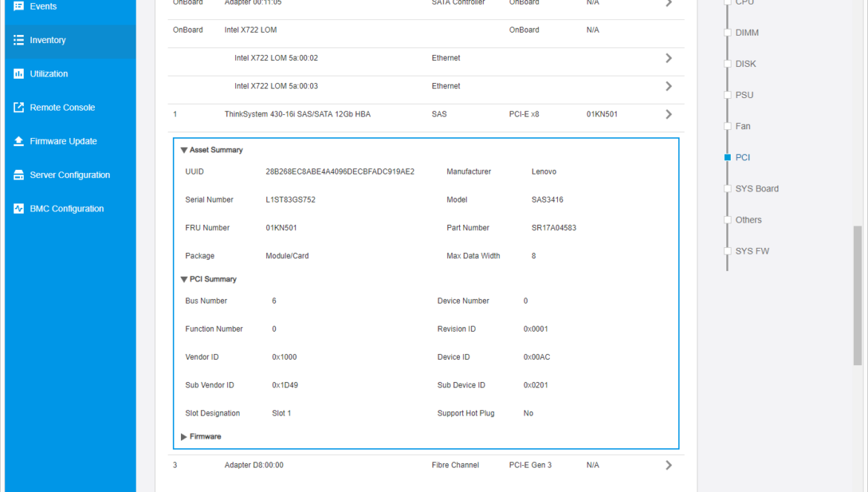
Task: Click the SYS Board marker square
Action: coord(727,188)
